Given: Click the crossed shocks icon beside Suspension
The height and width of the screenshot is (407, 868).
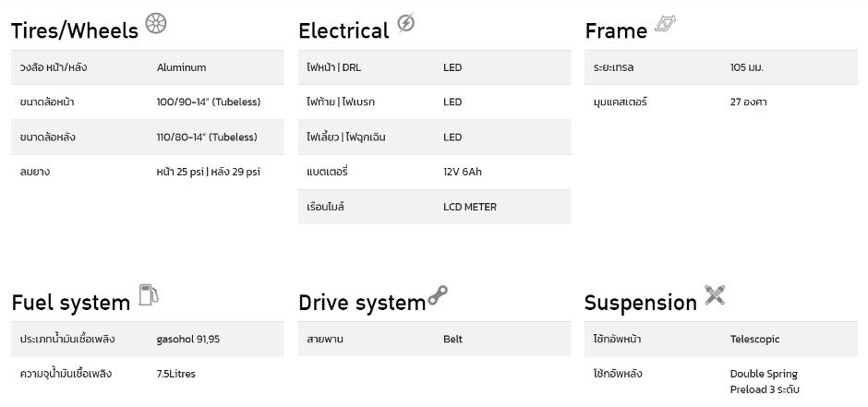Looking at the screenshot, I should coord(715,294).
